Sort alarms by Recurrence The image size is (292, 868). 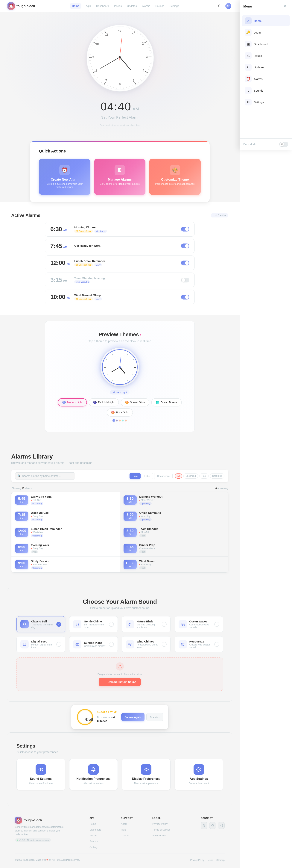coord(163,476)
